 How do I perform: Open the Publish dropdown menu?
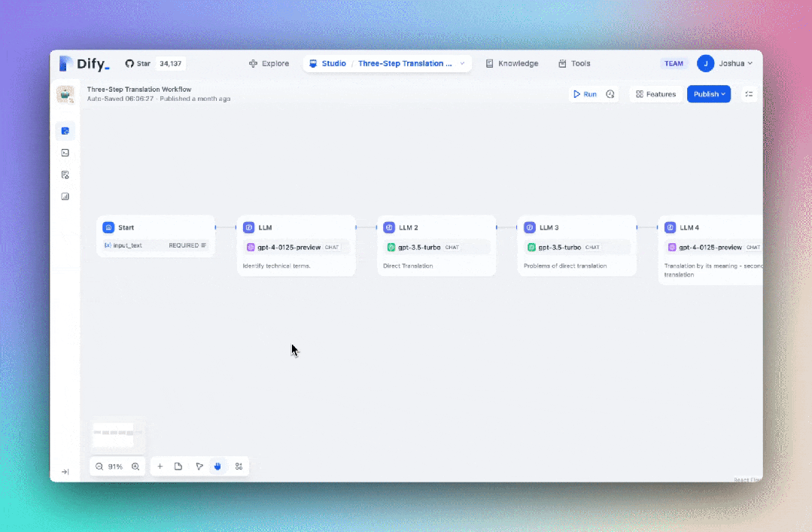pos(708,94)
